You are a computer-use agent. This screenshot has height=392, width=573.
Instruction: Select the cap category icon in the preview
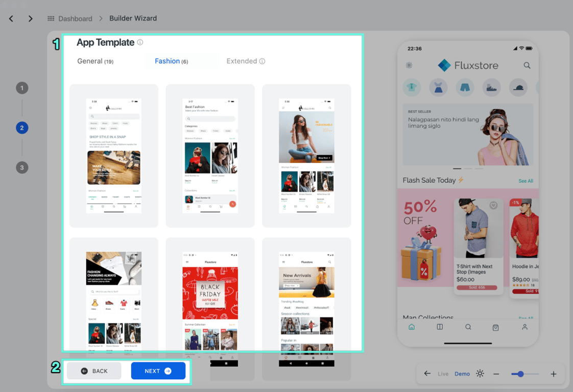[518, 87]
